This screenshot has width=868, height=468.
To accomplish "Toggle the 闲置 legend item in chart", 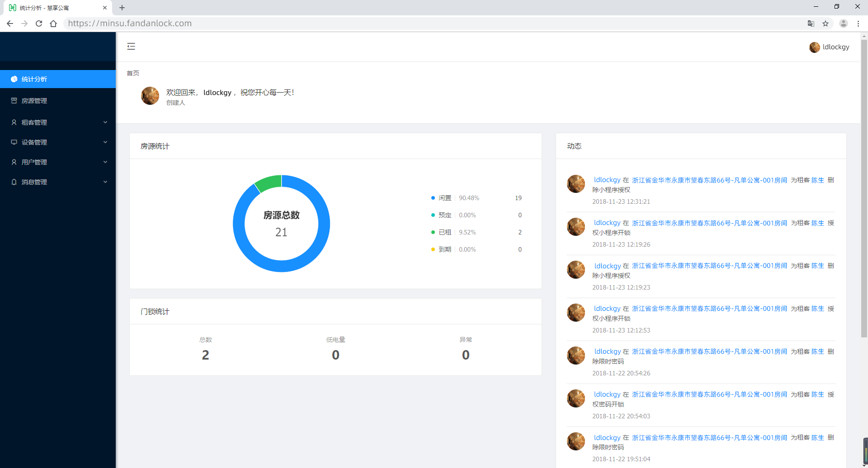I will pos(444,198).
